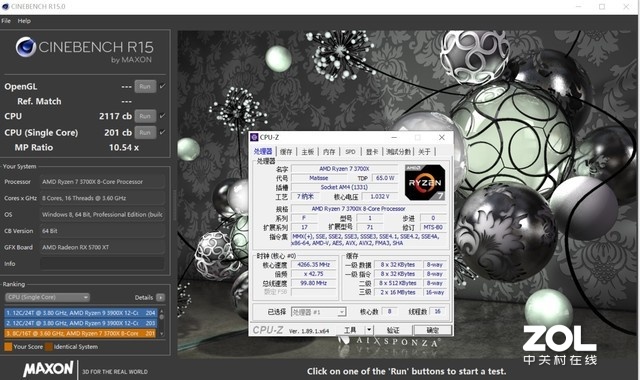Click the 2117 cb CPU score
The width and height of the screenshot is (640, 380).
[x=116, y=116]
